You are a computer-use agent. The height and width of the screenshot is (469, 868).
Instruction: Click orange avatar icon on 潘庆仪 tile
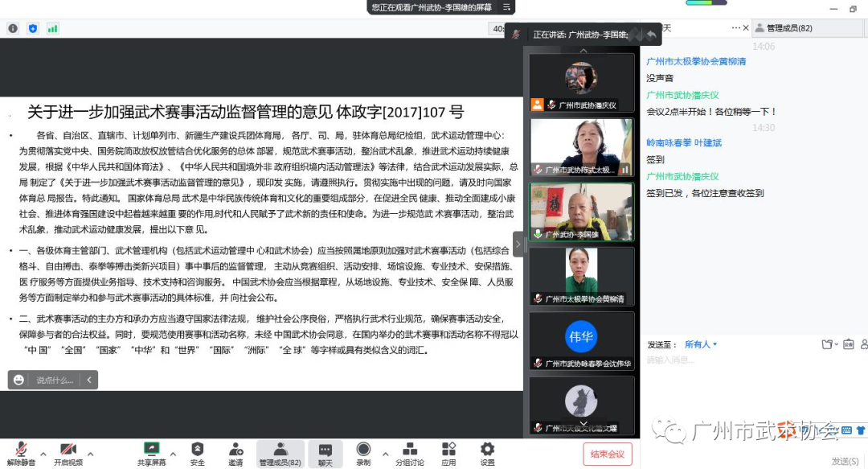[537, 105]
